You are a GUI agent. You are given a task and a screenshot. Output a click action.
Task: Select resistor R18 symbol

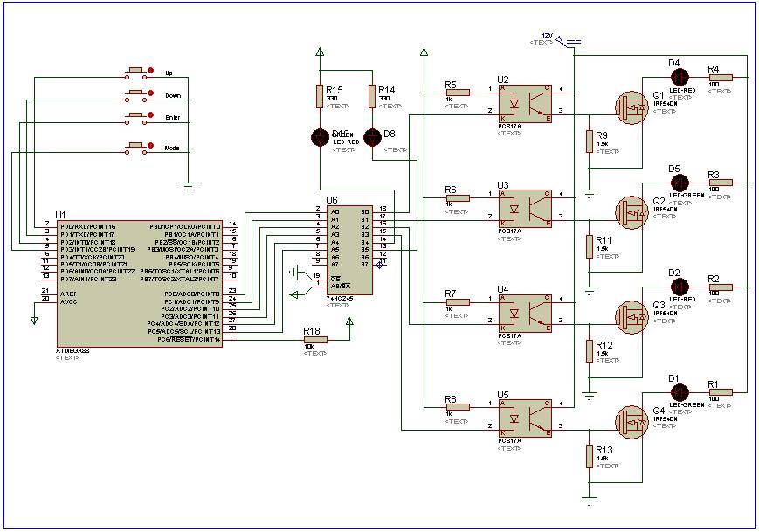point(315,340)
